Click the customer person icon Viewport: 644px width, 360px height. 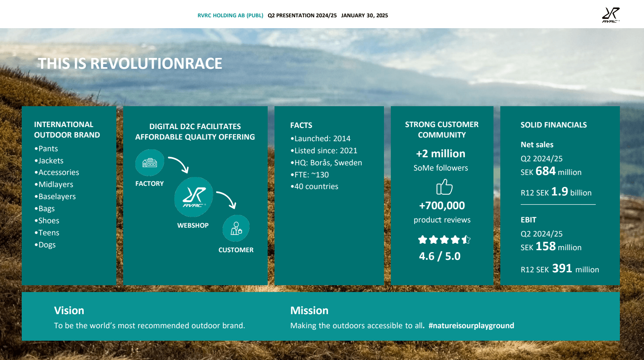click(236, 228)
